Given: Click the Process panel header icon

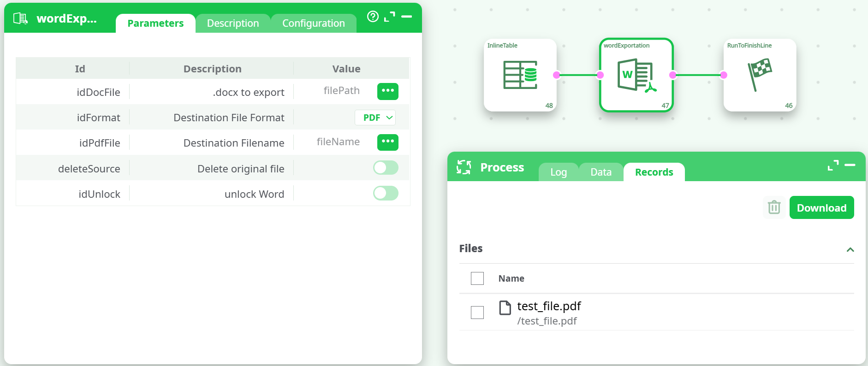Looking at the screenshot, I should tap(464, 167).
